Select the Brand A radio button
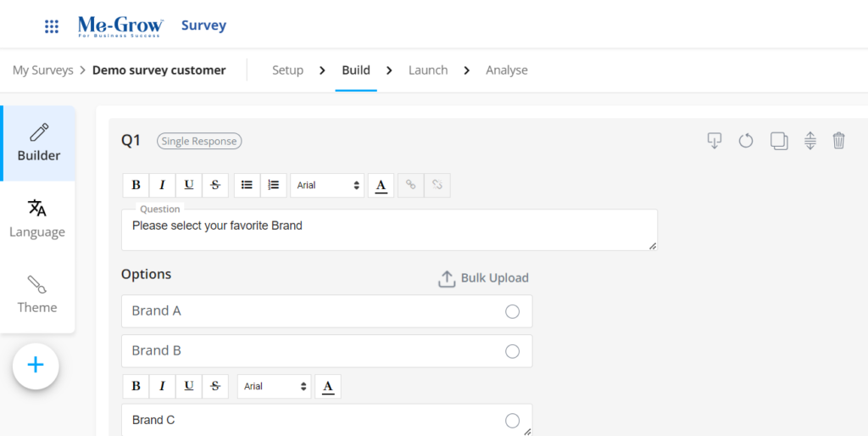 (512, 311)
